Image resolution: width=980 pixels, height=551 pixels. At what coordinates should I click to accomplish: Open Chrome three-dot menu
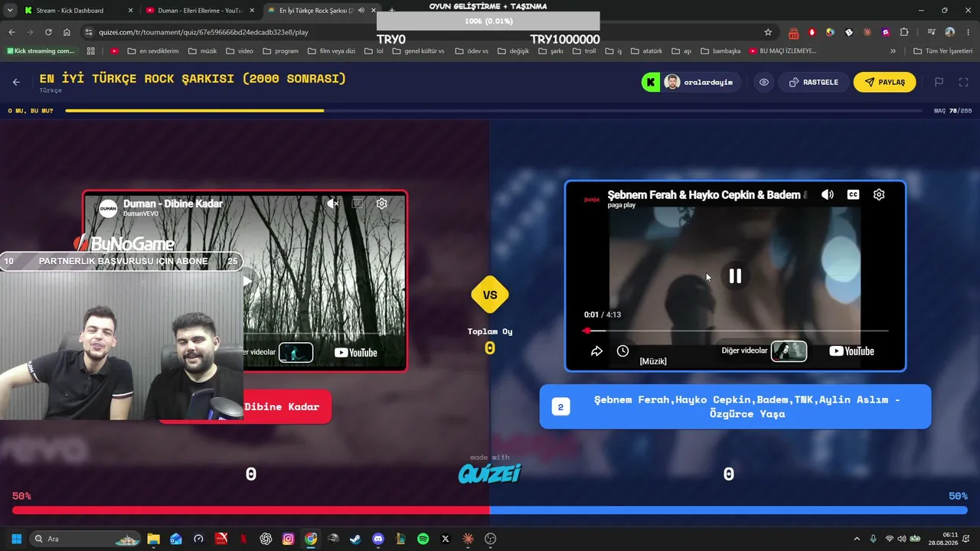click(x=969, y=32)
